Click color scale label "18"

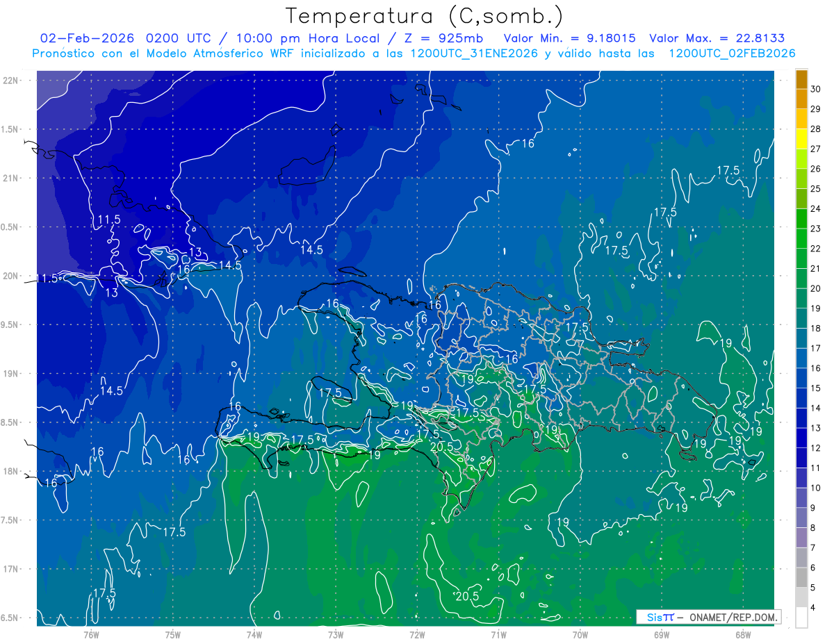point(815,328)
